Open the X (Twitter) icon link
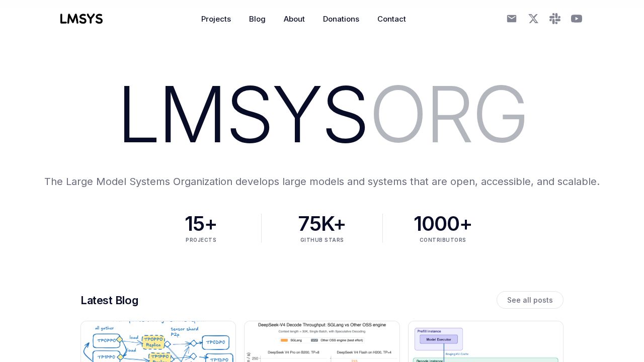This screenshot has height=362, width=644. [533, 19]
